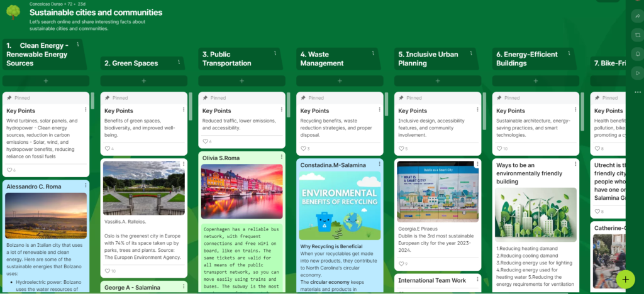The width and height of the screenshot is (644, 294).
Task: Add a new post with green plus button
Action: point(625,278)
